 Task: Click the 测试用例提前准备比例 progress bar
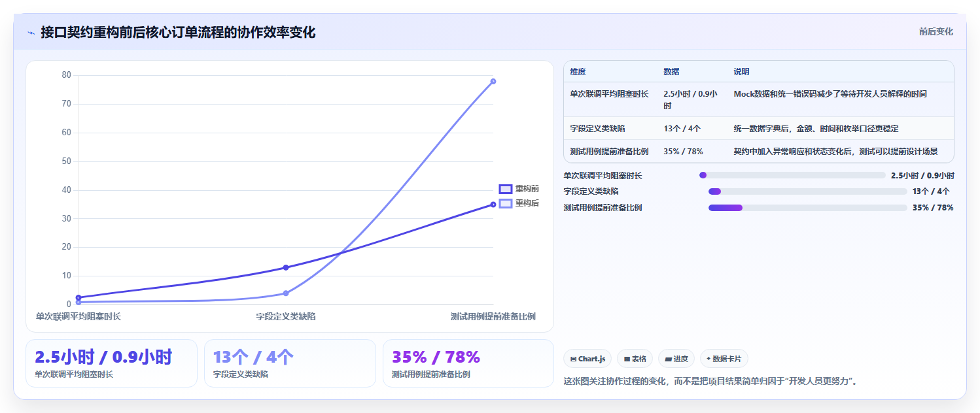(x=807, y=208)
